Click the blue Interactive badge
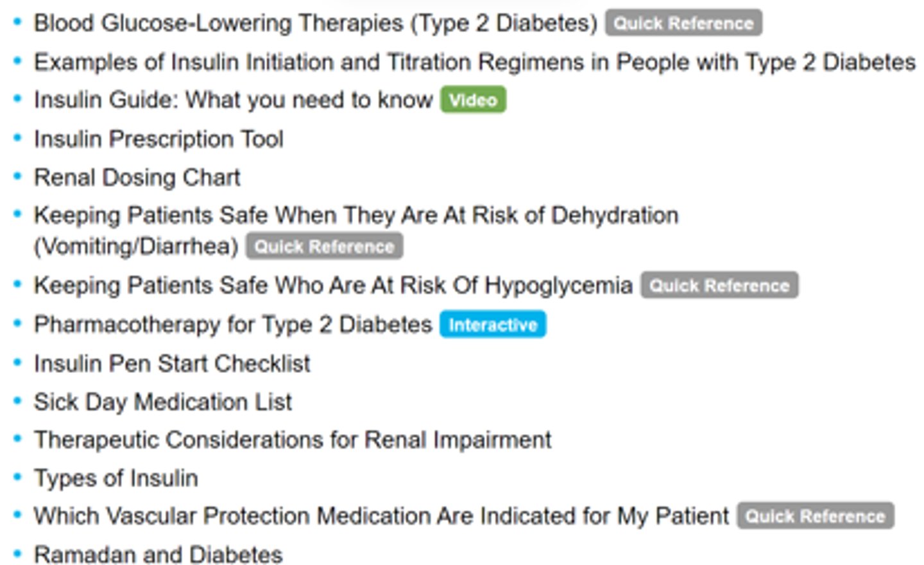Image resolution: width=924 pixels, height=565 pixels. [x=492, y=325]
